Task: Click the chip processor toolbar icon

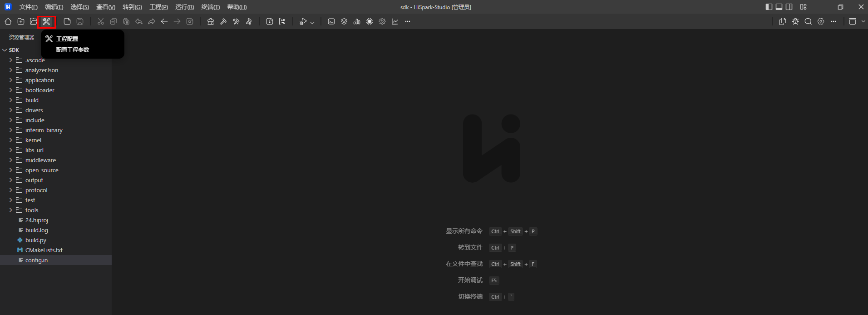Action: [x=370, y=21]
